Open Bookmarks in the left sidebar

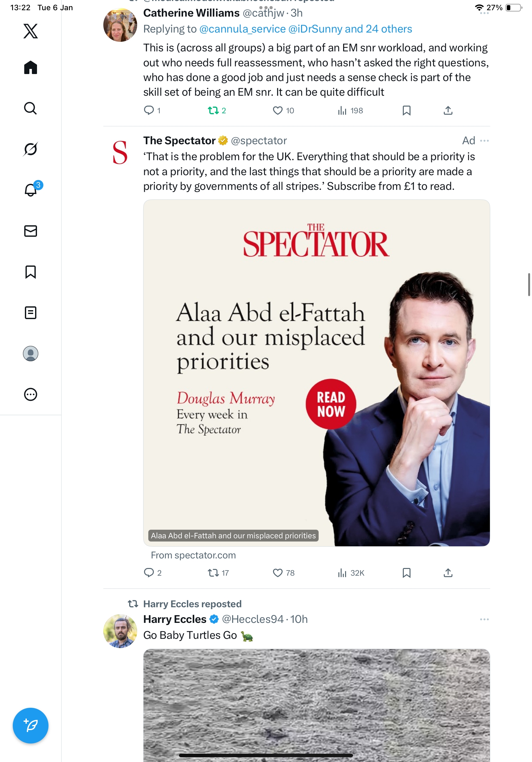point(31,272)
